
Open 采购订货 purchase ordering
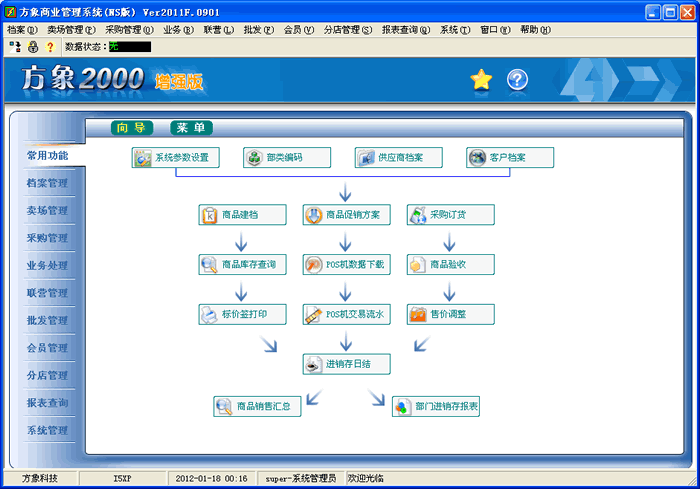point(450,215)
